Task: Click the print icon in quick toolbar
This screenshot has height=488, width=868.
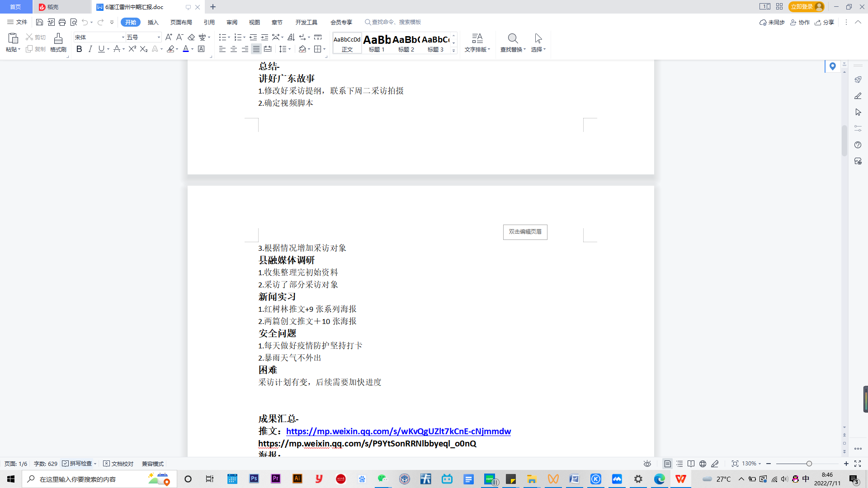Action: [62, 22]
